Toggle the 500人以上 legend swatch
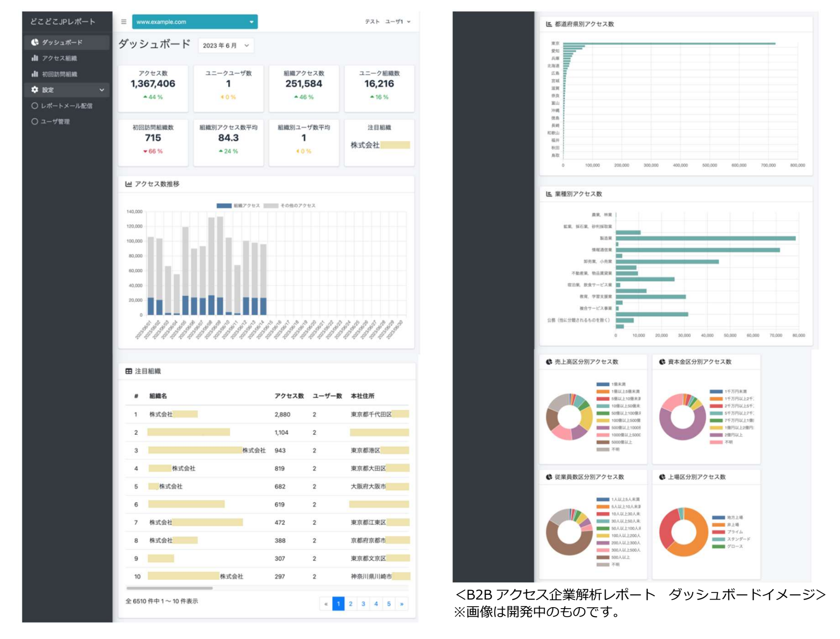 tap(603, 557)
